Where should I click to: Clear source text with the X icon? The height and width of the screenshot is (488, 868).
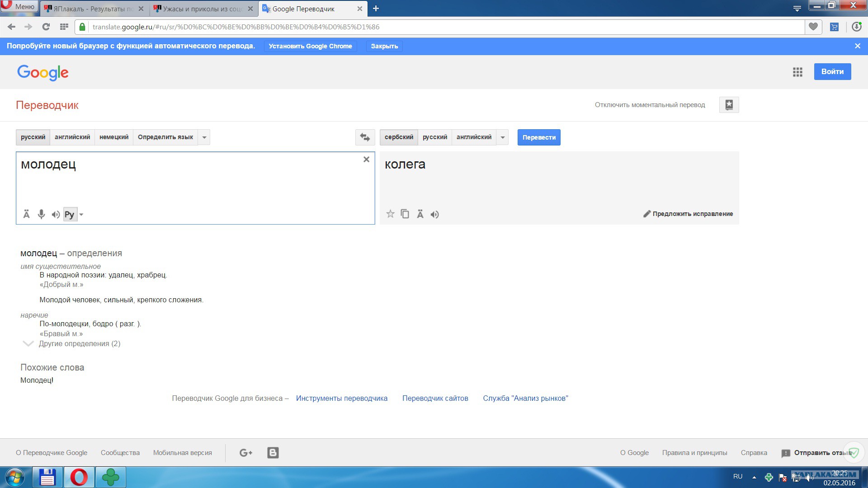[366, 160]
